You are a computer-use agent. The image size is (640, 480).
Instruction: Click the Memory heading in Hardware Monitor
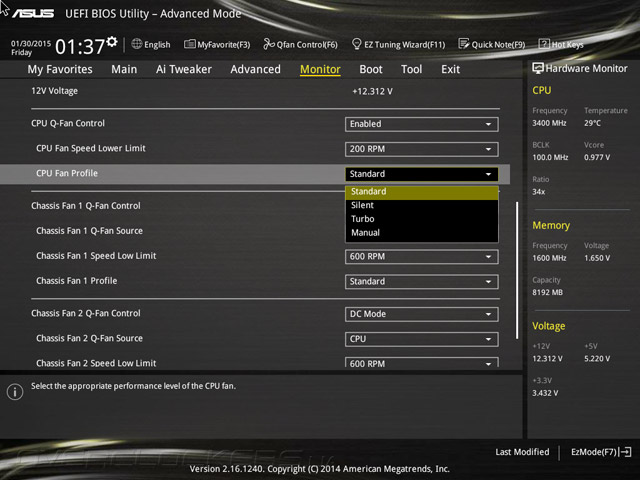551,225
